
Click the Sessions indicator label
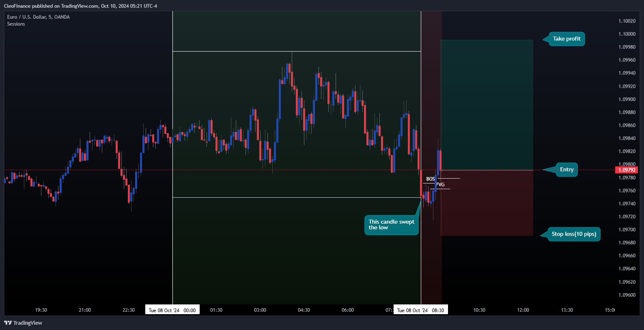click(16, 24)
